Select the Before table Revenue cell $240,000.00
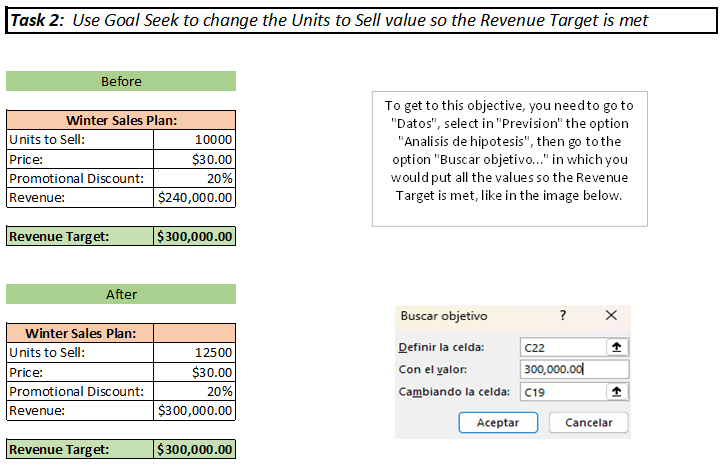The height and width of the screenshot is (476, 723). tap(194, 197)
